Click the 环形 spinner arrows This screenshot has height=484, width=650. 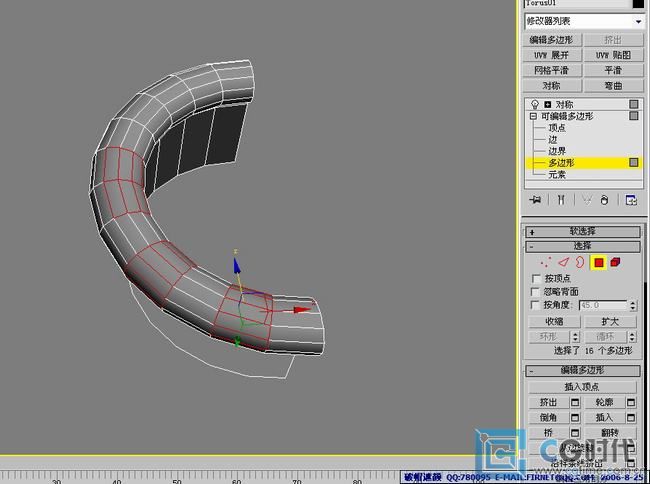point(575,336)
